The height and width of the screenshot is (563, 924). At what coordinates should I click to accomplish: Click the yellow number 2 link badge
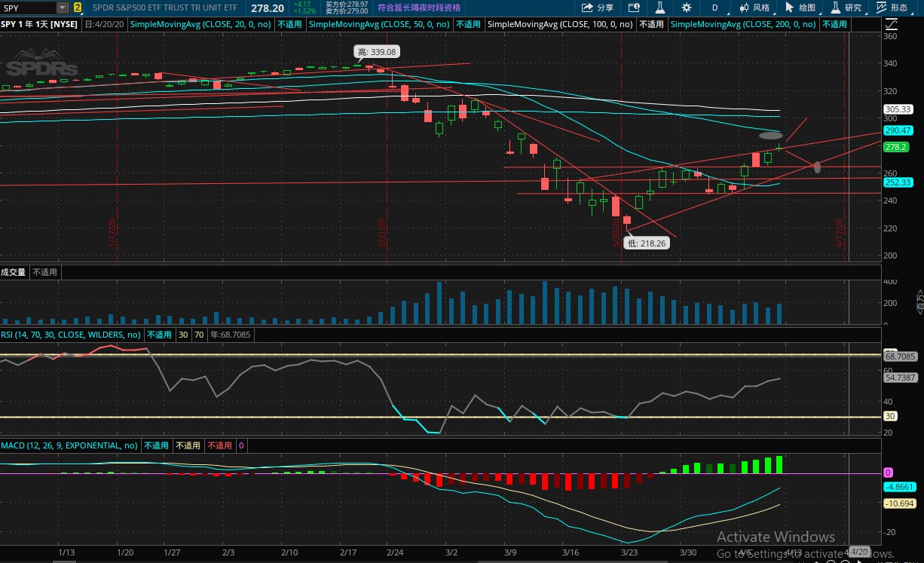78,8
